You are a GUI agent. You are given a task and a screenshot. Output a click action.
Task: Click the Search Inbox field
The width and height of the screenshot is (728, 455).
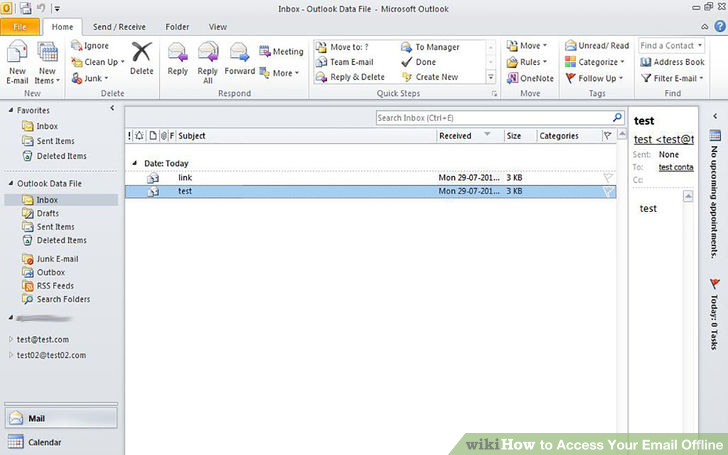[495, 118]
